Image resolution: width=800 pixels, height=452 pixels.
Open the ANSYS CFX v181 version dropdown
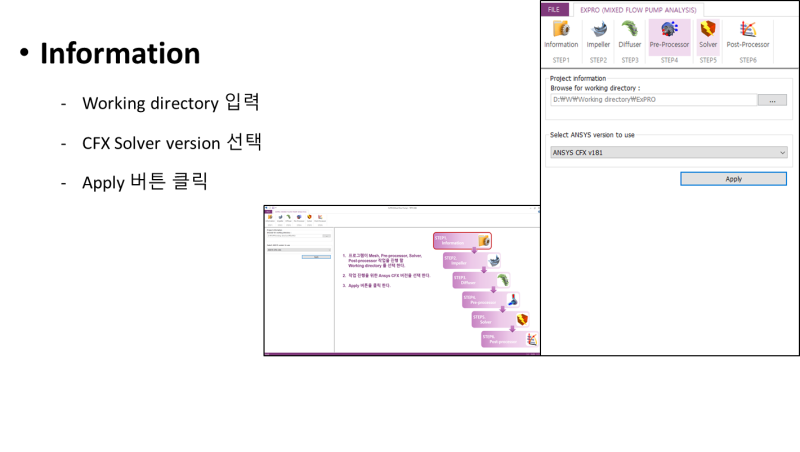coord(668,153)
